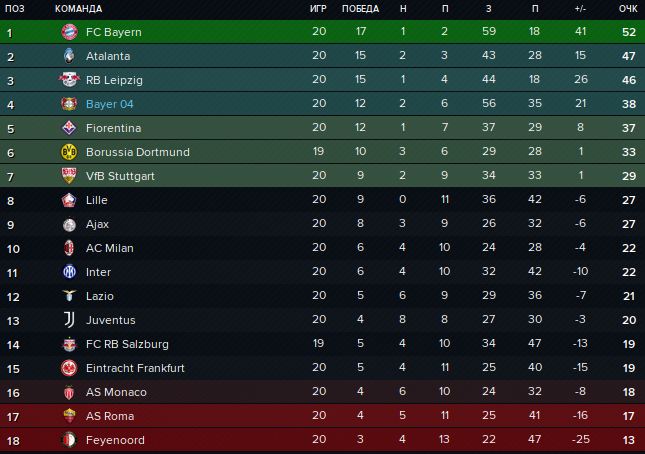This screenshot has width=645, height=454.
Task: Open the VfB Stuttgart team link
Action: click(x=115, y=176)
